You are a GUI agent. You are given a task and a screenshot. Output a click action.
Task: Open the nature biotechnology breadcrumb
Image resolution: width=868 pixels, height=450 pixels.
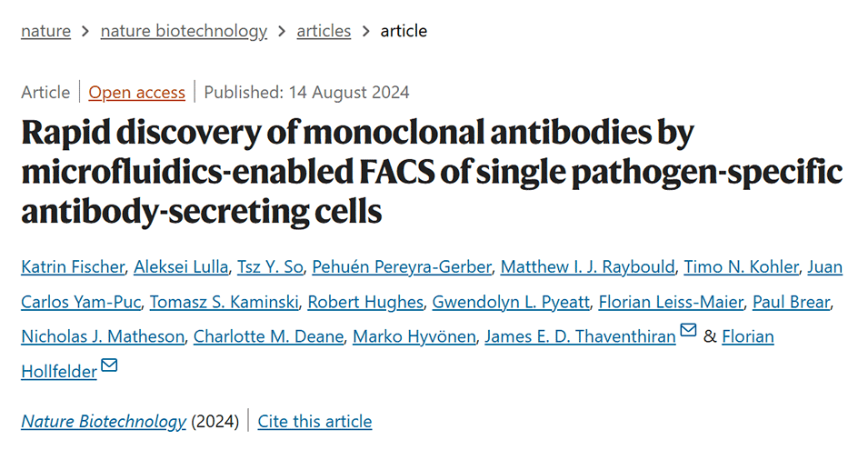(184, 31)
